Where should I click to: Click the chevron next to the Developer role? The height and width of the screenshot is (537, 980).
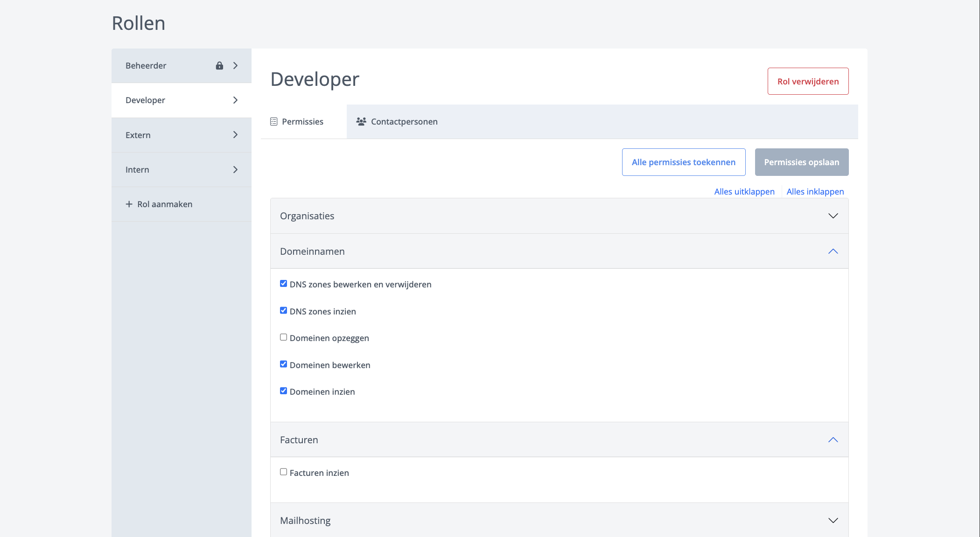pyautogui.click(x=235, y=100)
